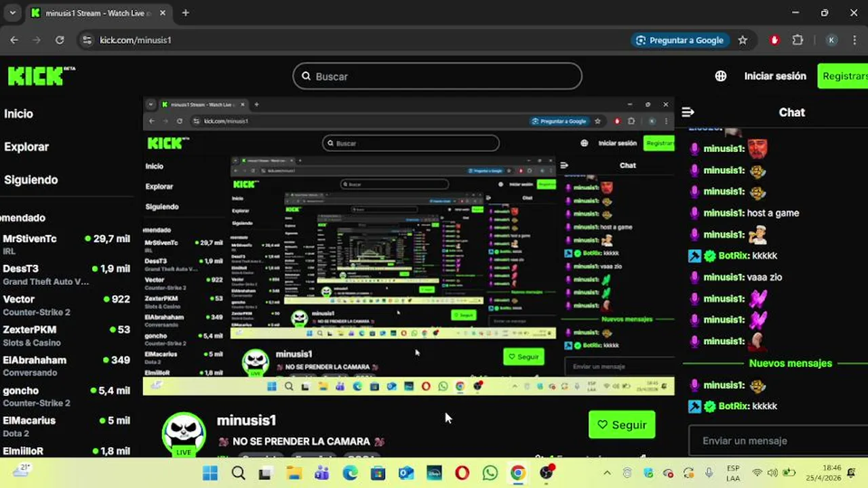Launch File Explorer from the taskbar

(294, 473)
